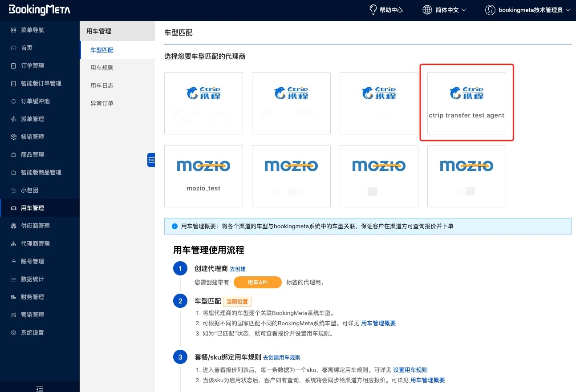Click the Help Center lightbulb icon
Image resolution: width=576 pixels, height=392 pixels.
(373, 10)
